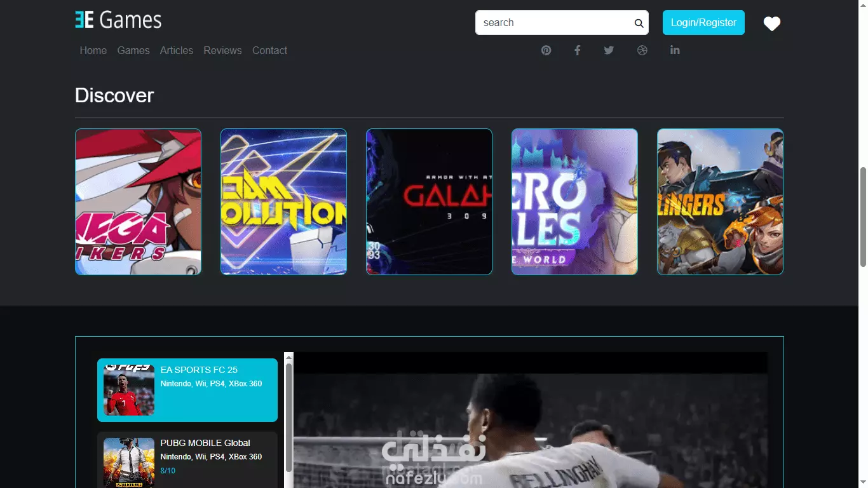868x488 pixels.
Task: Select EA SPORTS FC 25 list item
Action: (x=187, y=390)
